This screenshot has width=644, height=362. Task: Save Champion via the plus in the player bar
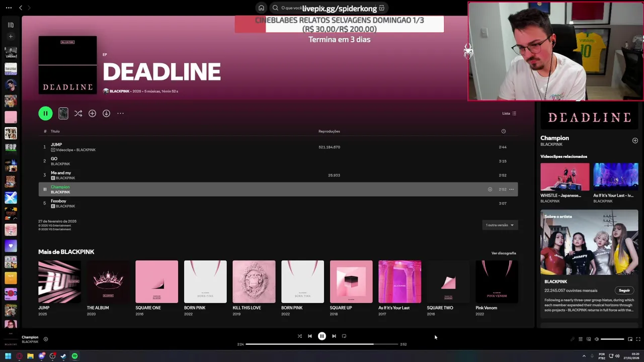coord(45,339)
